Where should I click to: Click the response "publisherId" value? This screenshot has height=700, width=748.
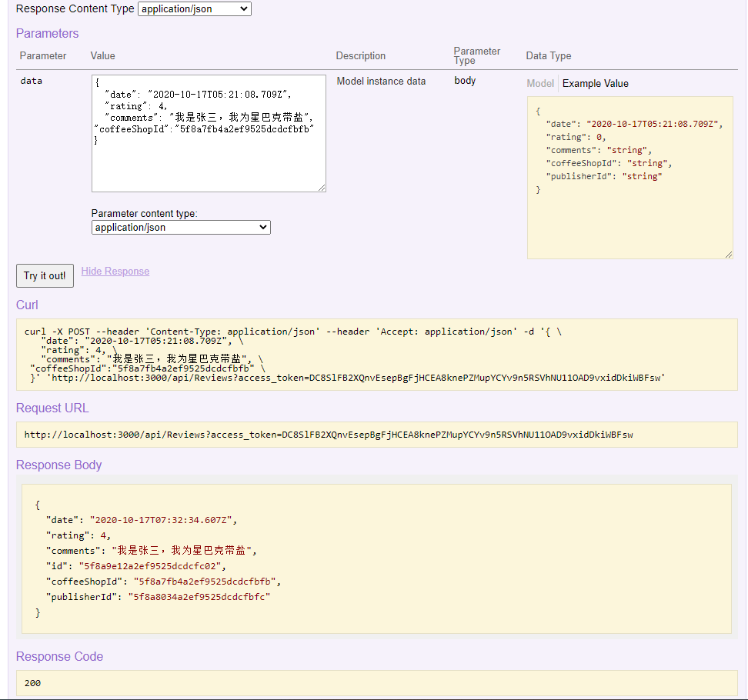(x=199, y=597)
